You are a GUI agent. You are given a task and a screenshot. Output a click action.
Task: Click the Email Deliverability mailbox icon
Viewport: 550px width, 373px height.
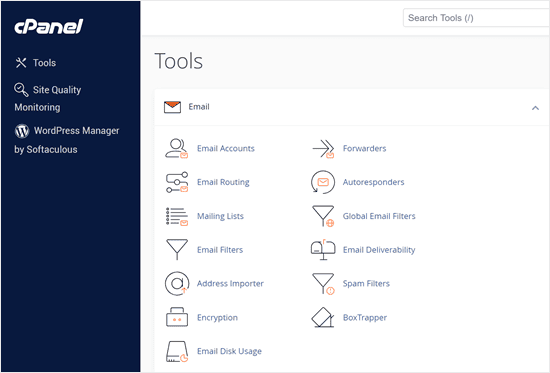click(x=323, y=250)
